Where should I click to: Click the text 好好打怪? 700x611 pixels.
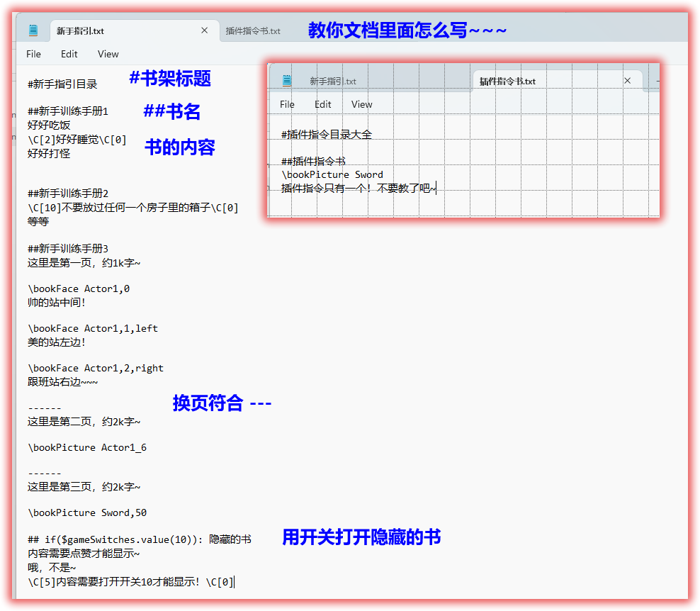49,154
